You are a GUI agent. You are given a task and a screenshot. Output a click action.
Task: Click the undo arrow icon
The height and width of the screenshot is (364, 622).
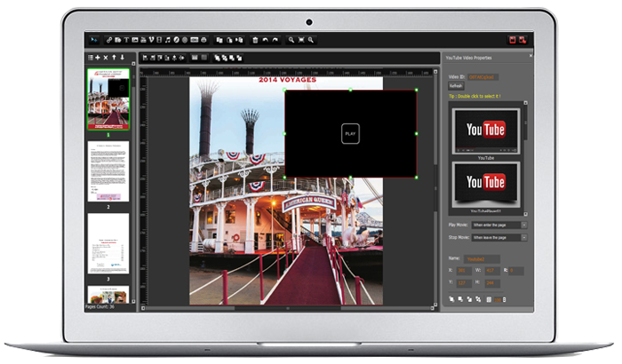[266, 40]
